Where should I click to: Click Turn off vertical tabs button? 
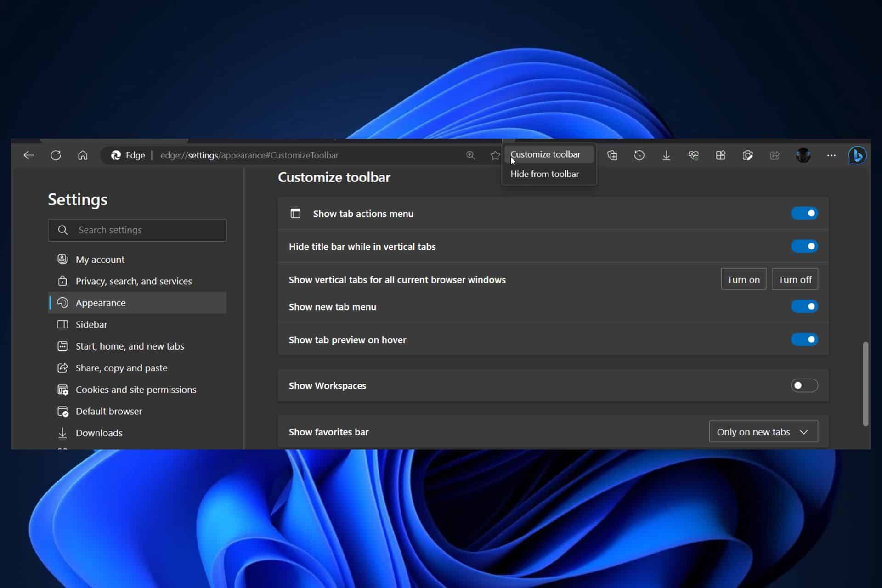point(795,279)
